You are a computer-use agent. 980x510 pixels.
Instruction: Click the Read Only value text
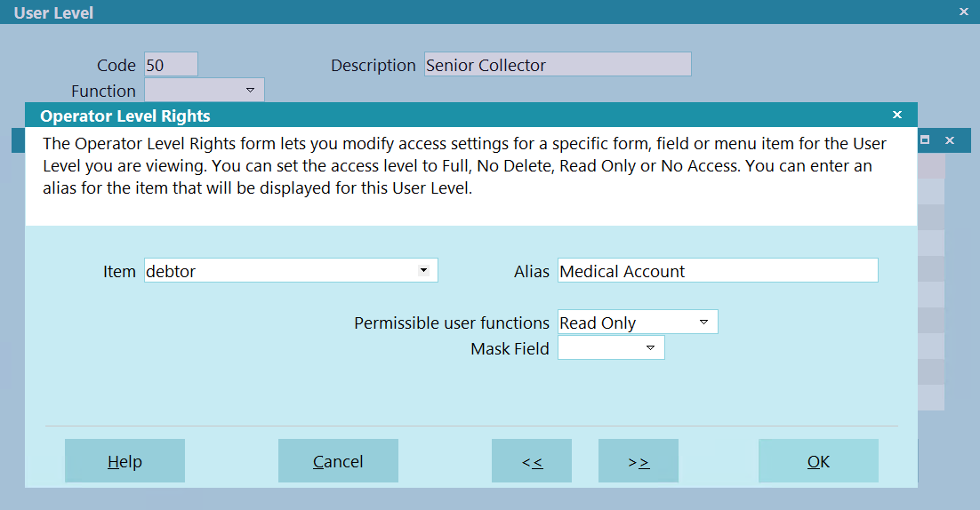click(x=598, y=323)
